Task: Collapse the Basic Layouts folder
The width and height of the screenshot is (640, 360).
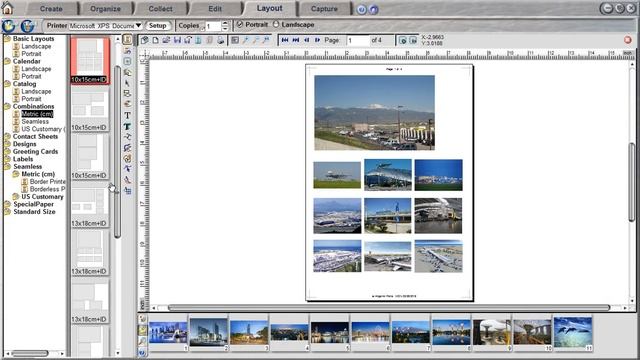Action: point(7,39)
